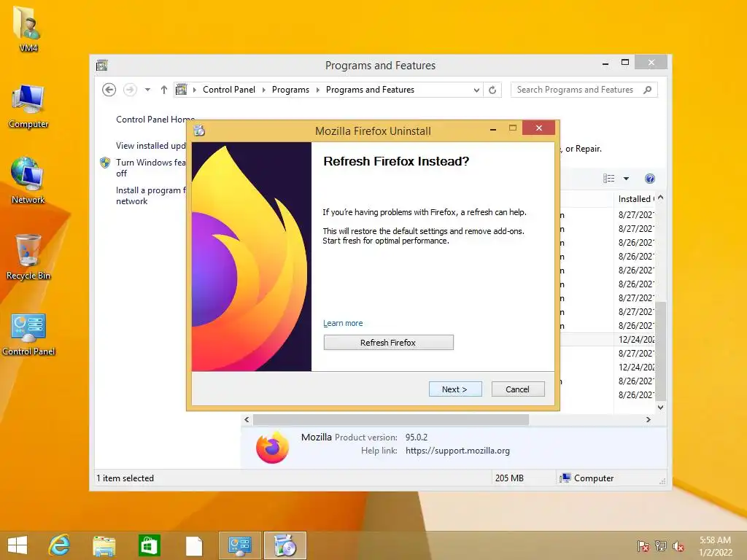Minimize the Mozilla Firefox Uninstall dialog
This screenshot has width=747, height=560.
click(493, 129)
